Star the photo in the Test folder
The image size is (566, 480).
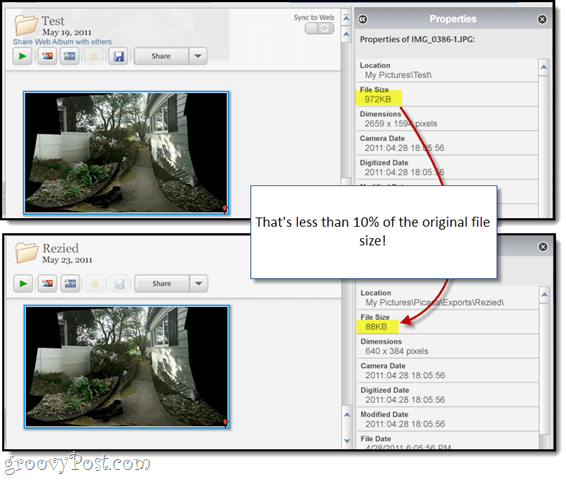94,56
